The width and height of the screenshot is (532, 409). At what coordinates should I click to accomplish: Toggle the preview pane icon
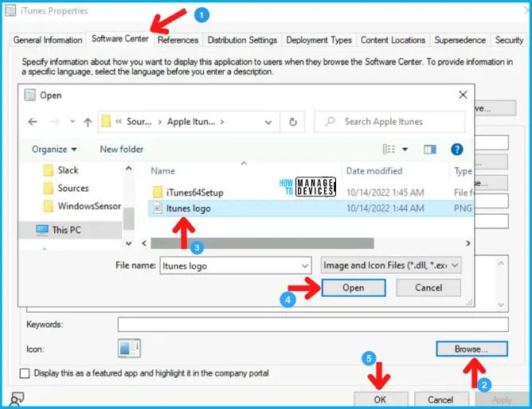(x=430, y=149)
